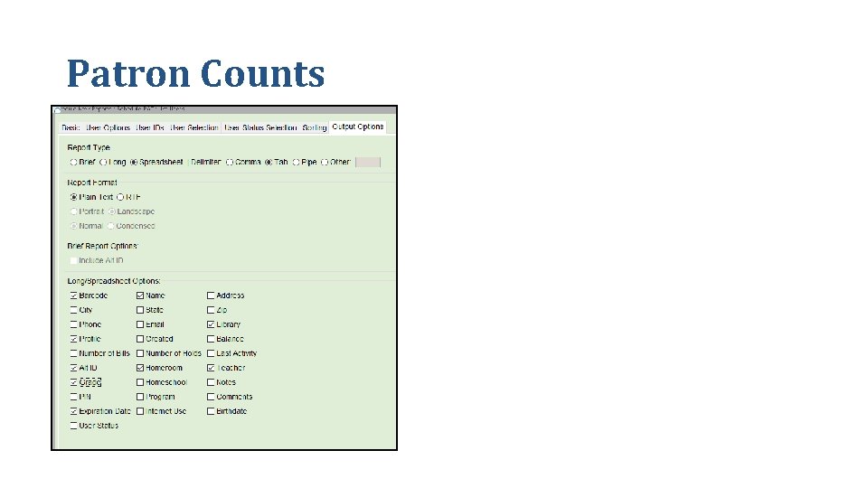
Task: Enable the Address checkbox
Action: [x=211, y=296]
